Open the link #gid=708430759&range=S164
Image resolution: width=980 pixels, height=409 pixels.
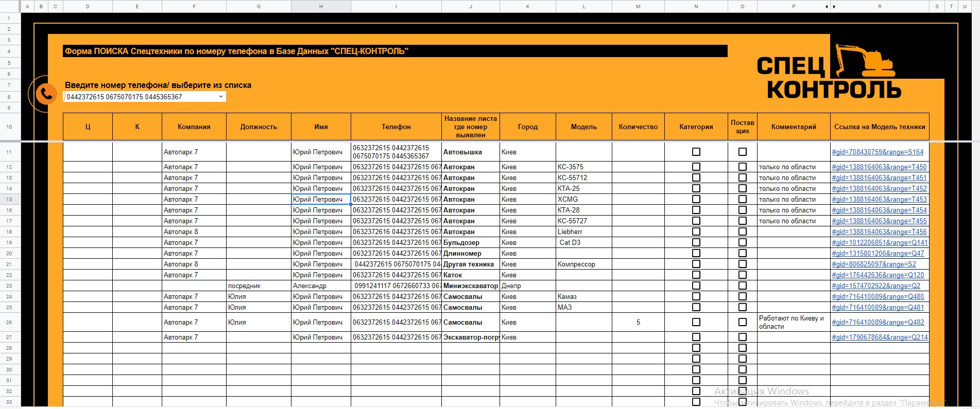click(878, 152)
